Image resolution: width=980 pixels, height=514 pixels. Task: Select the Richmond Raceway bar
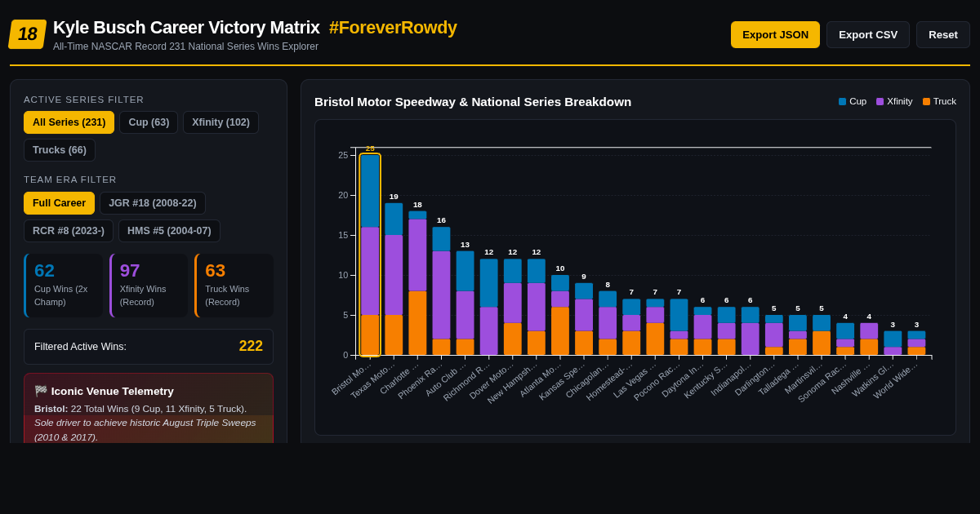[x=488, y=307]
